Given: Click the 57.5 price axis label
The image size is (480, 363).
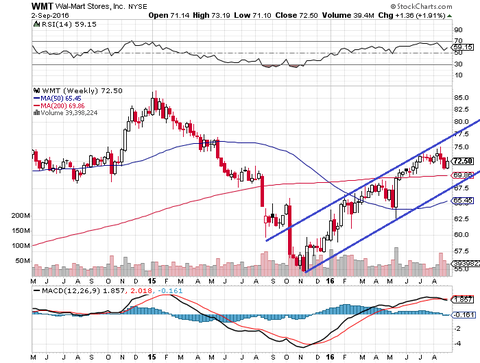Looking at the screenshot, I should click(x=461, y=251).
